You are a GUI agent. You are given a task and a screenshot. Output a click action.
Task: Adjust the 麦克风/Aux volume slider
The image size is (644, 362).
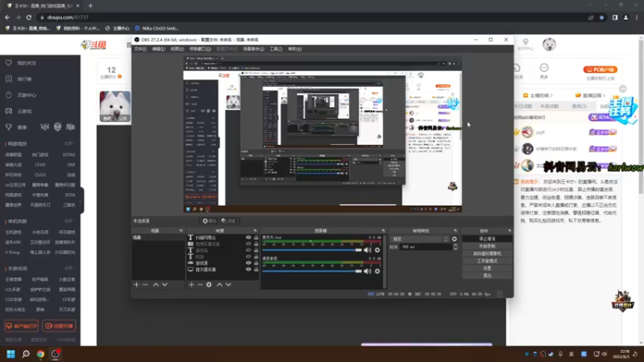pos(312,250)
